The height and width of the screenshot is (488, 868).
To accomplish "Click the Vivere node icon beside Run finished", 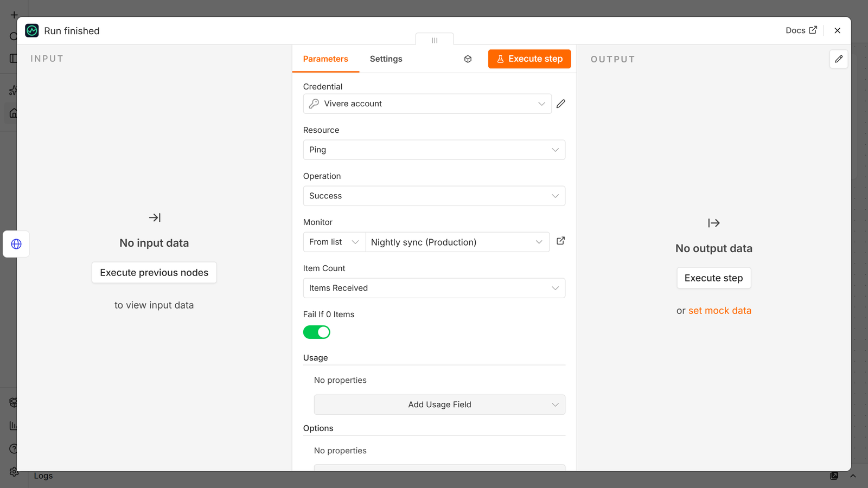I will [32, 31].
